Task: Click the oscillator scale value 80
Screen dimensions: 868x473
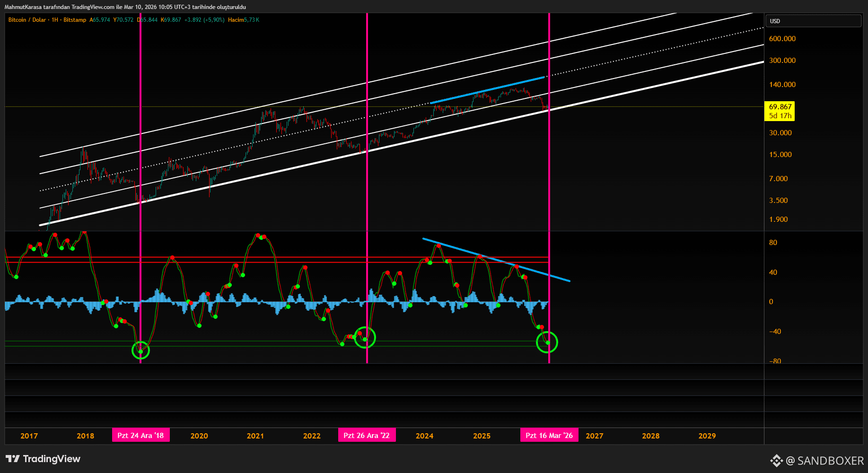Action: (773, 243)
